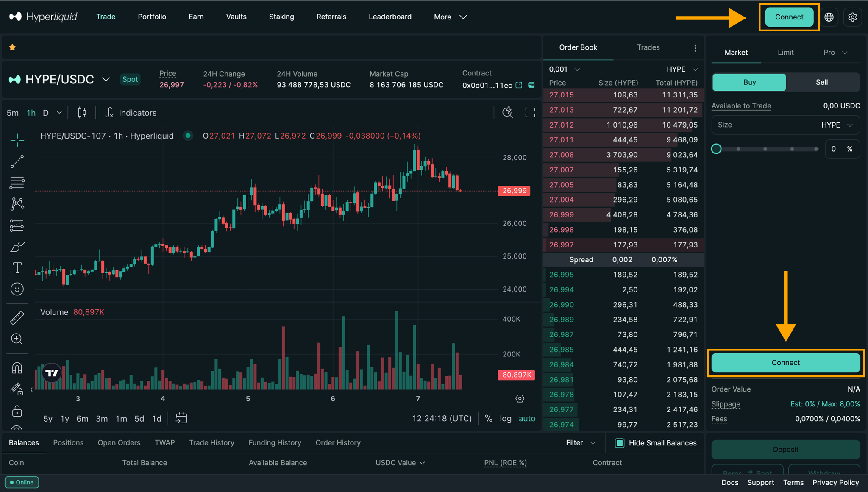
Task: Go to the Portfolio page
Action: coord(152,17)
